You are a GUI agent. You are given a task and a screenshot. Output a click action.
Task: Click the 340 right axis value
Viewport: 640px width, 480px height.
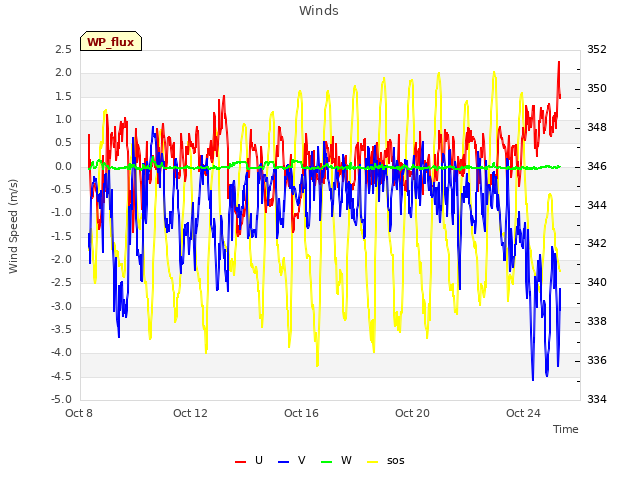point(597,282)
